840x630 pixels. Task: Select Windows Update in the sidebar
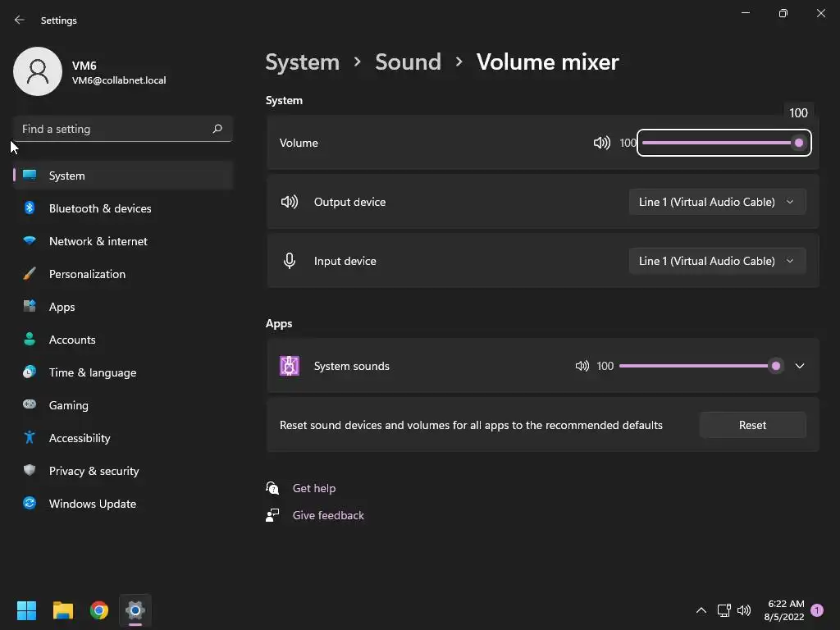[x=93, y=504]
